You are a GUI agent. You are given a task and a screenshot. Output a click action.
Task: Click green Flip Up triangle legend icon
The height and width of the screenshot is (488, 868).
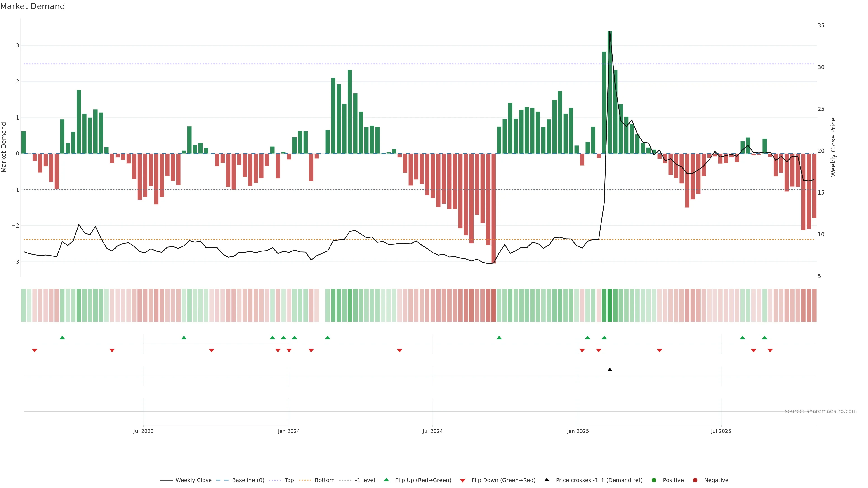point(387,480)
